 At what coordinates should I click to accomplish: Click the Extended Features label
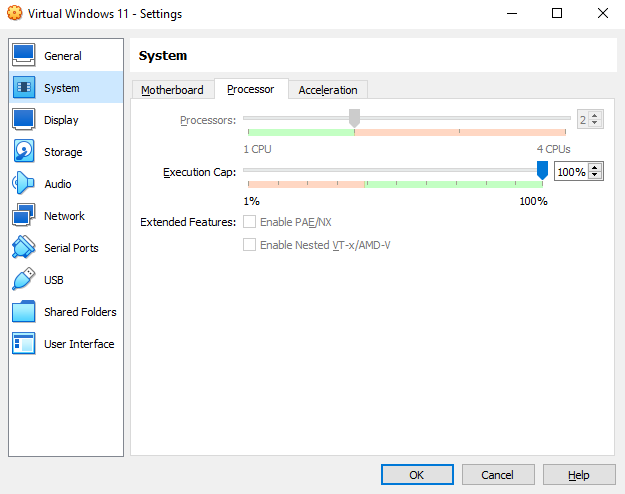(188, 222)
